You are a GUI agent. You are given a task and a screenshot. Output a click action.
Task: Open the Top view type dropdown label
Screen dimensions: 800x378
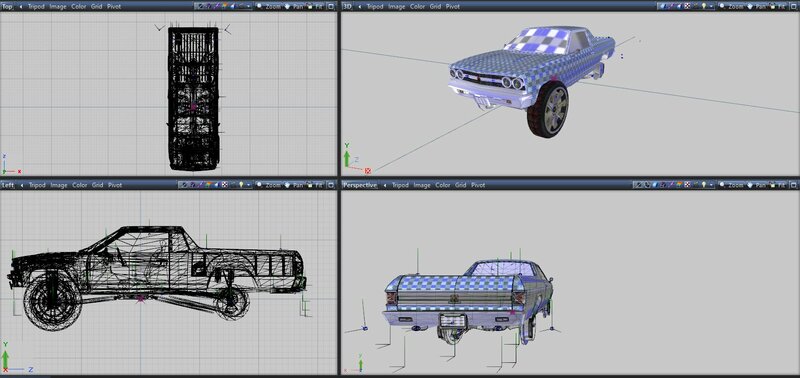(x=7, y=7)
